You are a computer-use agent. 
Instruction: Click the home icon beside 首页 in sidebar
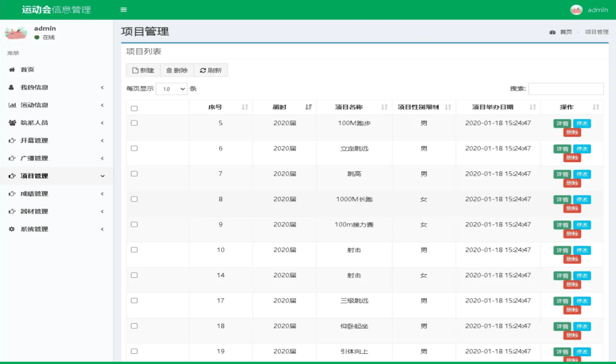(12, 69)
